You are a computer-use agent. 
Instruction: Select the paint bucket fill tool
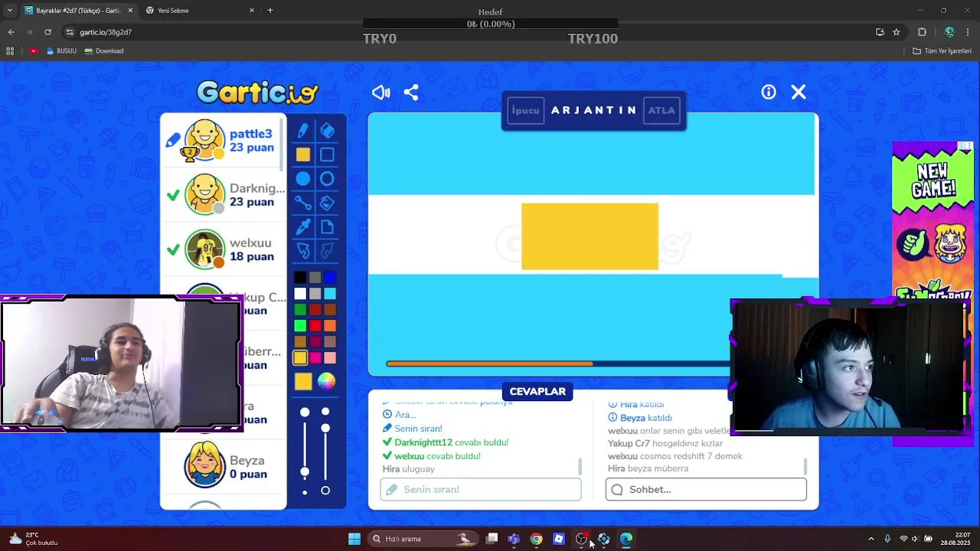[x=327, y=203]
